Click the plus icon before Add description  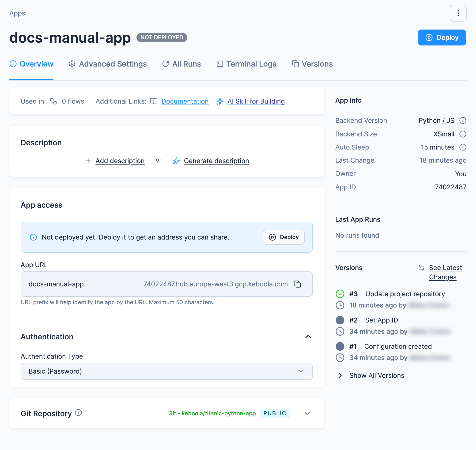[x=88, y=161]
